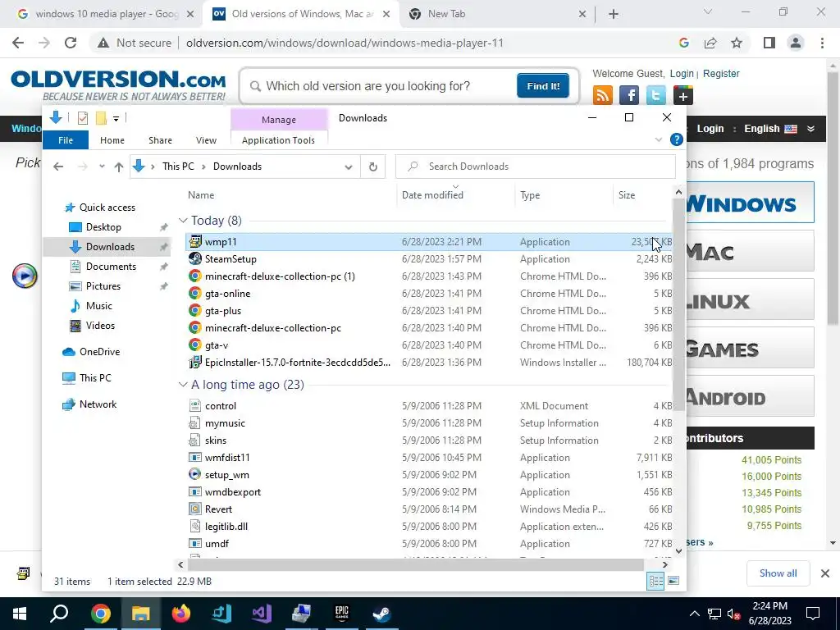
Task: Click the wmp11 application file icon
Action: point(195,242)
